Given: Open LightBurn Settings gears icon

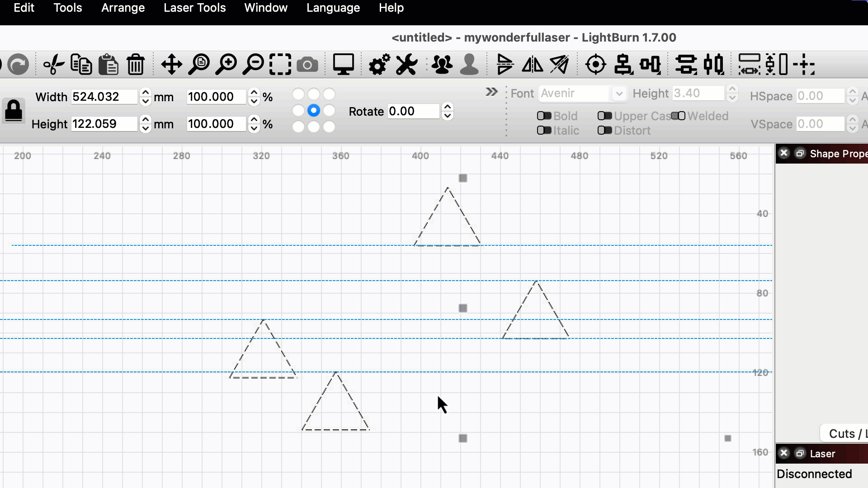Looking at the screenshot, I should (378, 64).
